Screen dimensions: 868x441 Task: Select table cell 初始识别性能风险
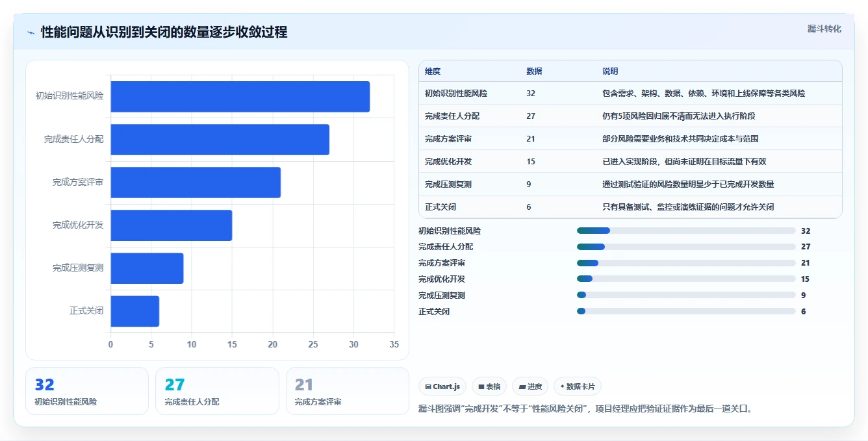click(456, 94)
